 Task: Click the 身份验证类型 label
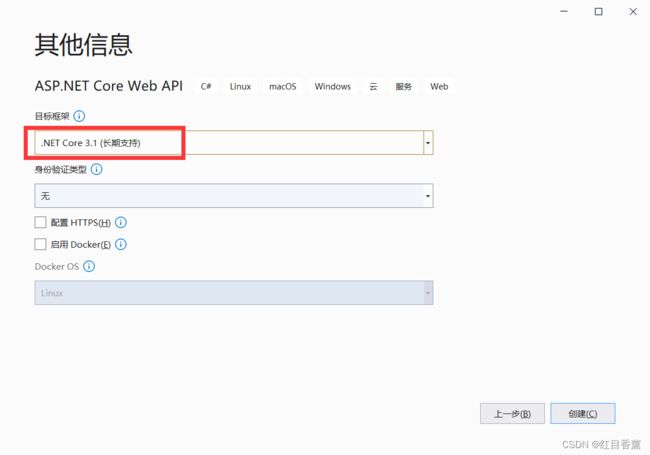61,169
